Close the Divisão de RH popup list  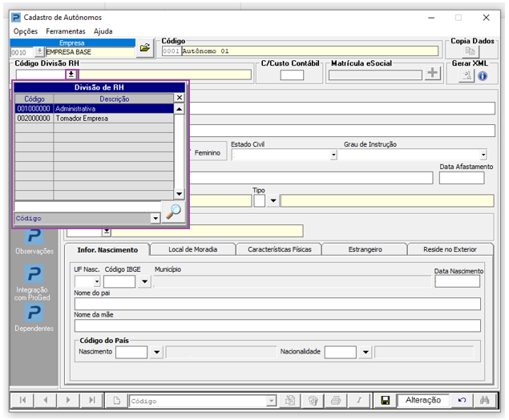coord(179,98)
